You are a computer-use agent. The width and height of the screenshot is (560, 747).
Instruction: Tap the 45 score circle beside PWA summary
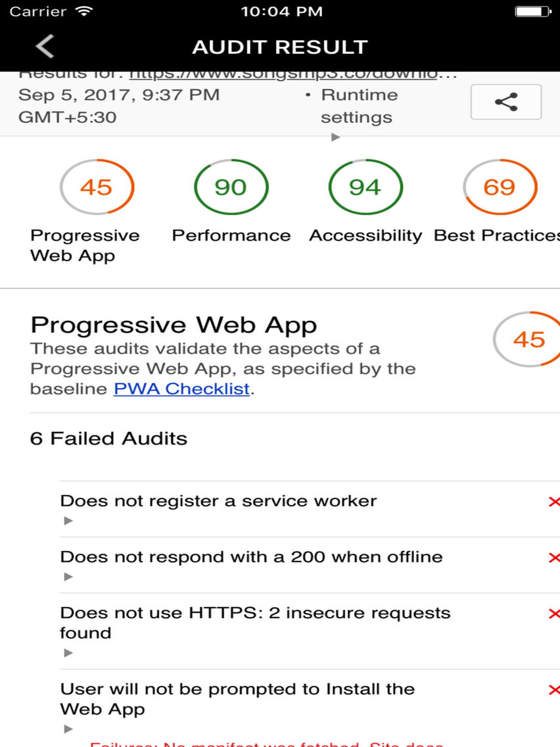(528, 340)
